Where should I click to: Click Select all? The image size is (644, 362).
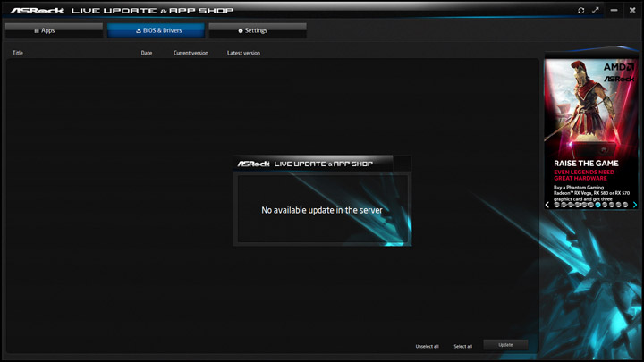[x=463, y=347]
